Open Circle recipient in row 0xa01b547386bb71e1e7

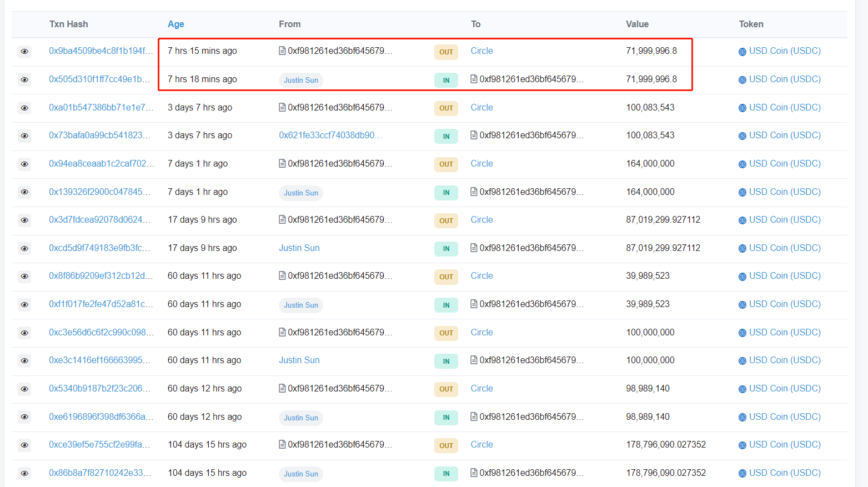click(x=481, y=107)
